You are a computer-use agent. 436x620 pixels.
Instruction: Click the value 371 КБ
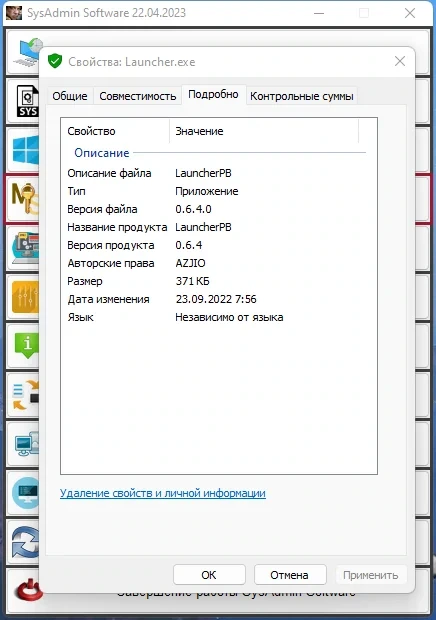click(193, 281)
